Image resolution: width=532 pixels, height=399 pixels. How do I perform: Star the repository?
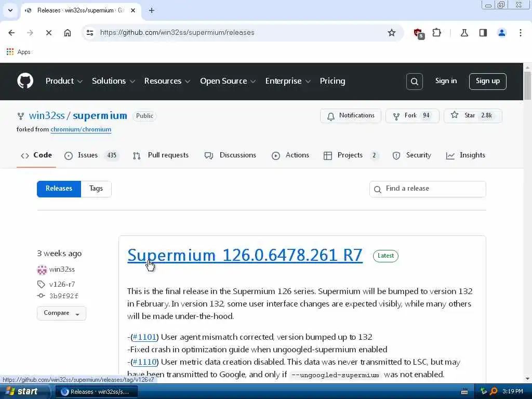coord(473,116)
